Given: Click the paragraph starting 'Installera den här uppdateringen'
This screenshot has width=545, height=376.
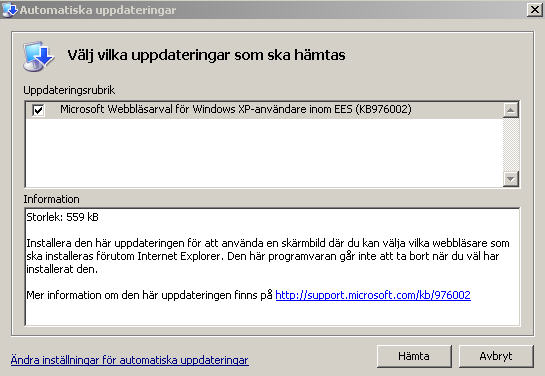Looking at the screenshot, I should (x=268, y=256).
